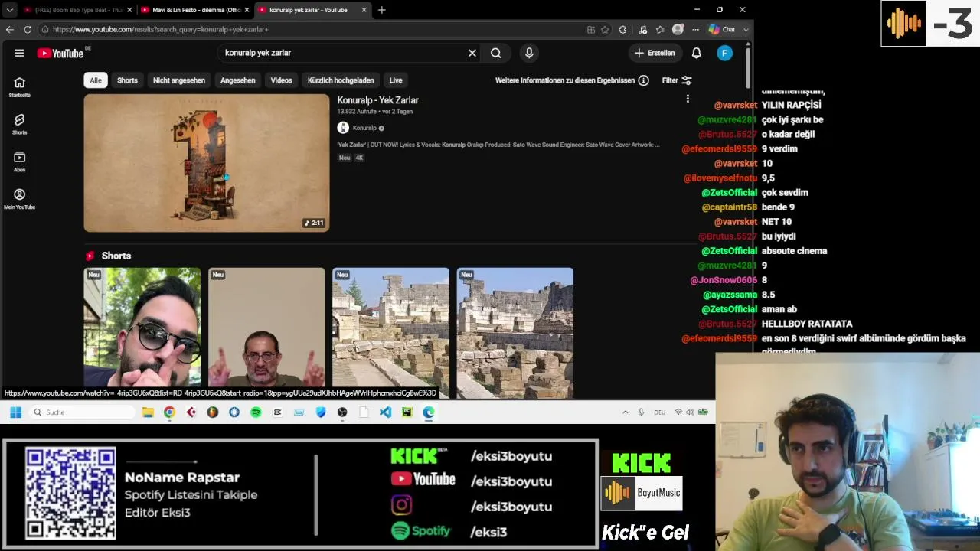Open the account avatar menu
The height and width of the screenshot is (551, 980).
[724, 53]
